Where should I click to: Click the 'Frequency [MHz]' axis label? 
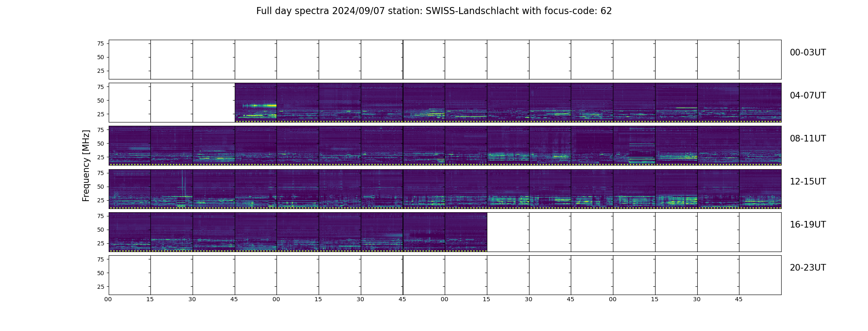click(x=86, y=165)
